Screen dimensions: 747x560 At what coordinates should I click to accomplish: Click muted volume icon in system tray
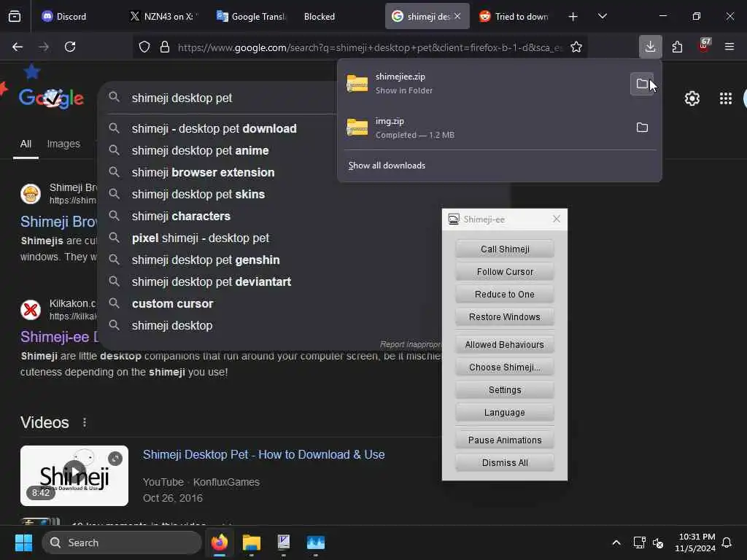coord(658,542)
